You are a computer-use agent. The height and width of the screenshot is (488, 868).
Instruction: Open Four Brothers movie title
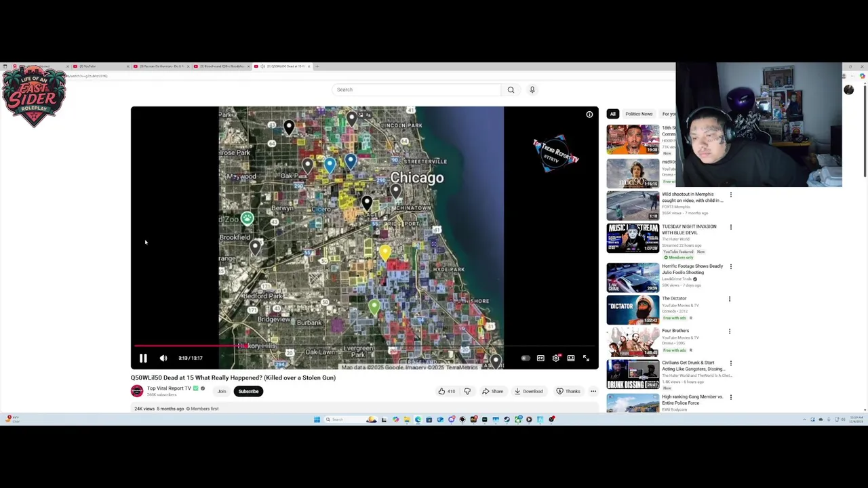click(675, 331)
